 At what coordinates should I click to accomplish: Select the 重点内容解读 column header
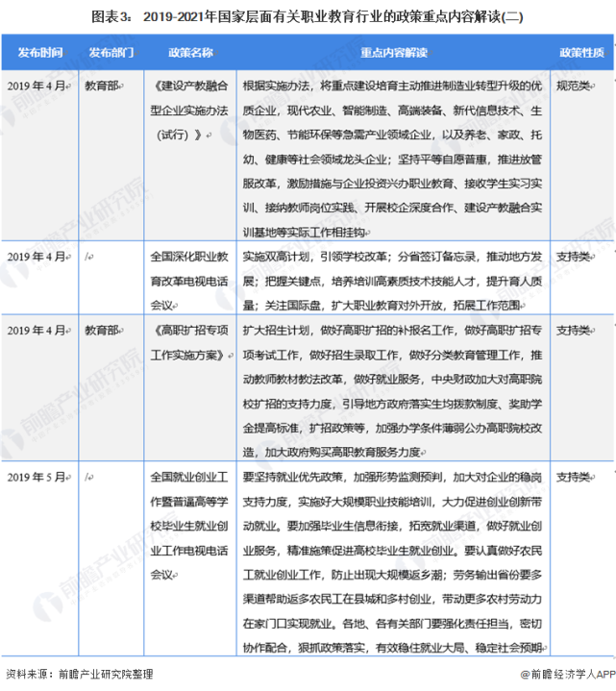click(x=393, y=53)
